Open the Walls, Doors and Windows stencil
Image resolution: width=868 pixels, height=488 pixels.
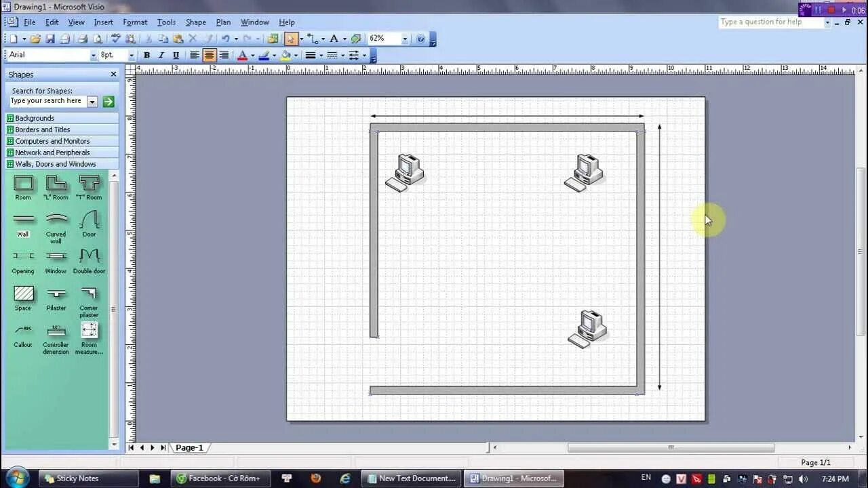(56, 163)
